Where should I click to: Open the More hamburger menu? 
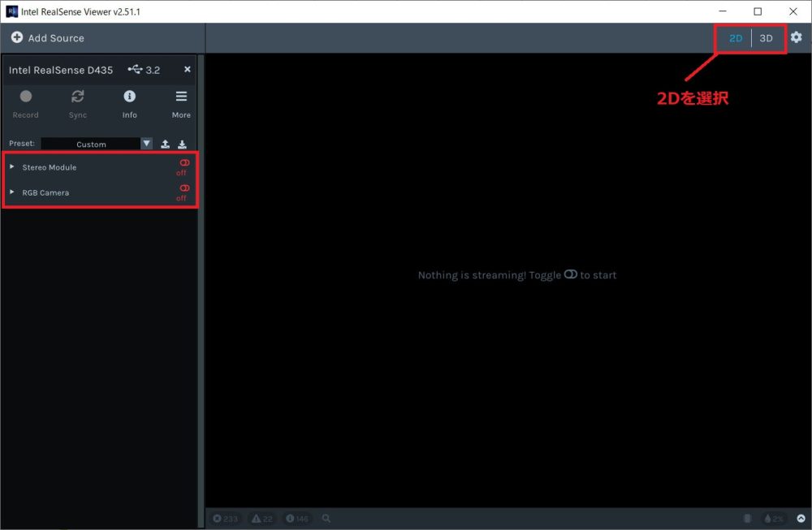coord(181,97)
